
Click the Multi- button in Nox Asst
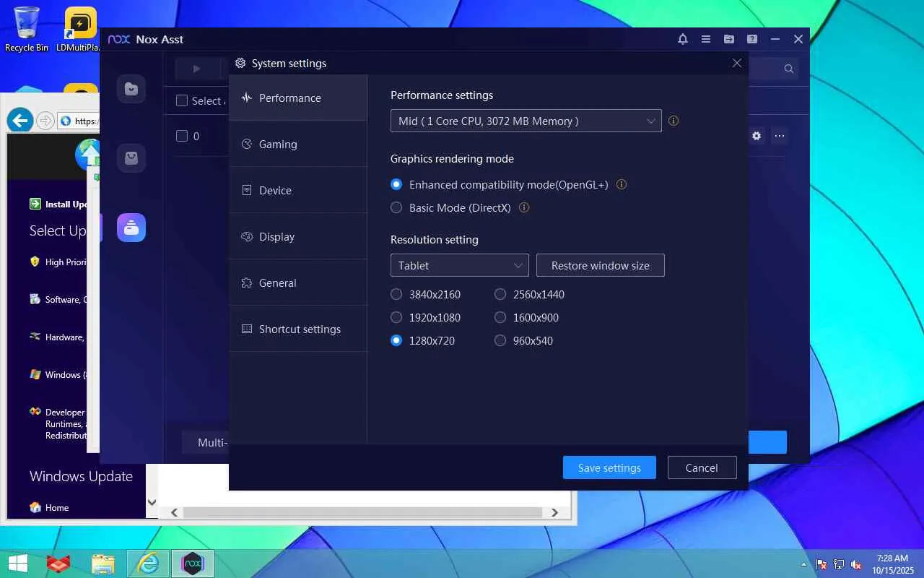tap(206, 442)
